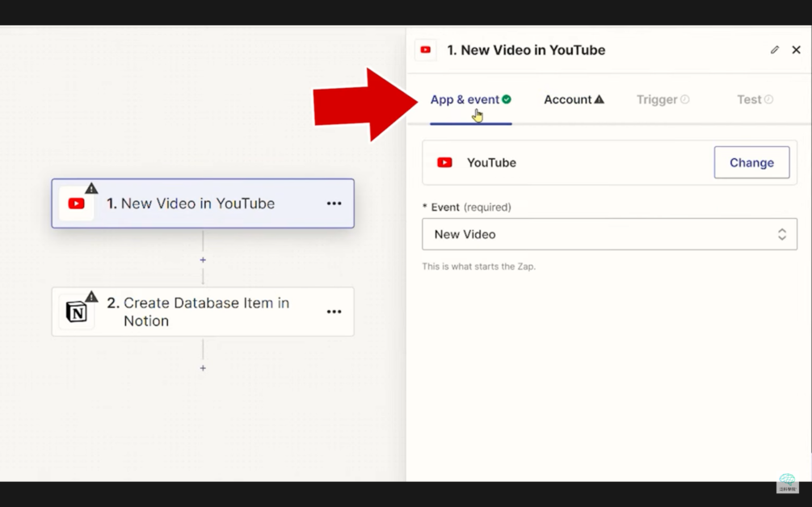This screenshot has width=812, height=507.
Task: Click warning triangle on the YouTube step
Action: 91,188
